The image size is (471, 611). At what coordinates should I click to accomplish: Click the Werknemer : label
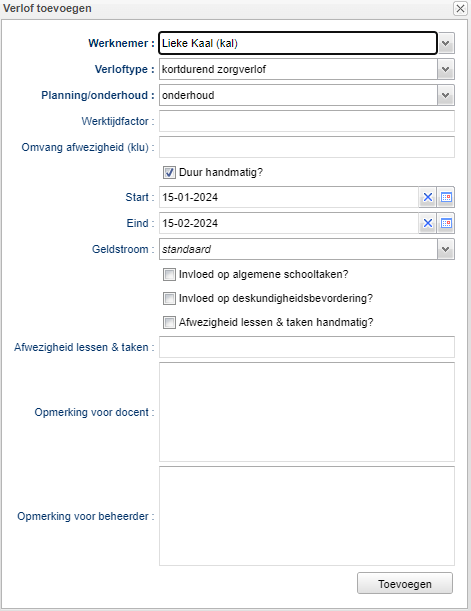click(122, 43)
